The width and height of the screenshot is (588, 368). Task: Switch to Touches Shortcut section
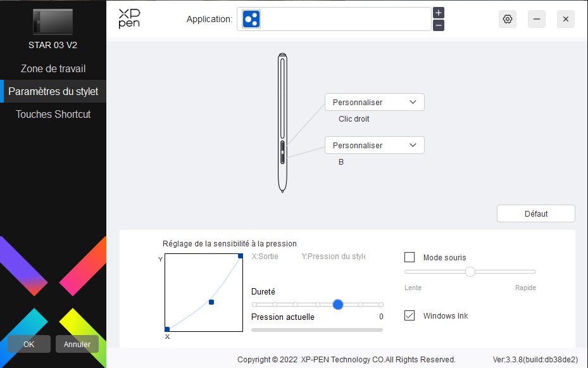pos(53,114)
